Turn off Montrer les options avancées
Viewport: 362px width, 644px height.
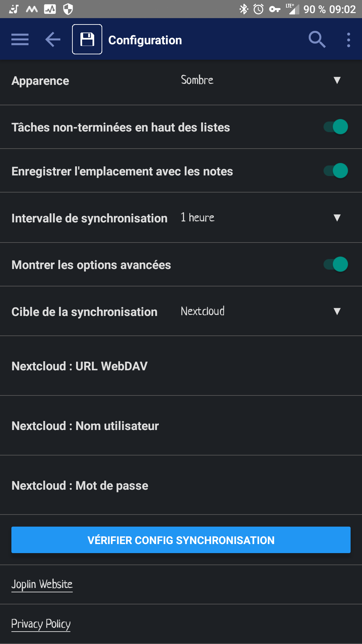336,264
